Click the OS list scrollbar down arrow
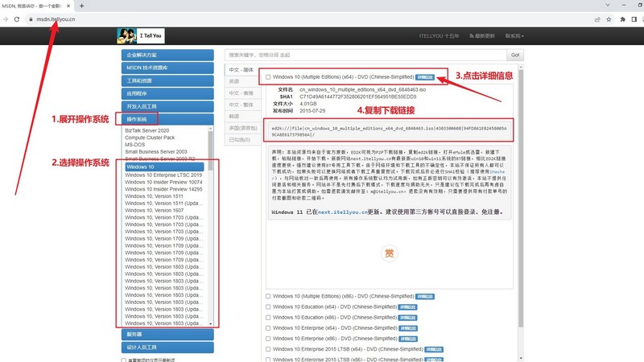Screen dimensions: 644x362 212,323
